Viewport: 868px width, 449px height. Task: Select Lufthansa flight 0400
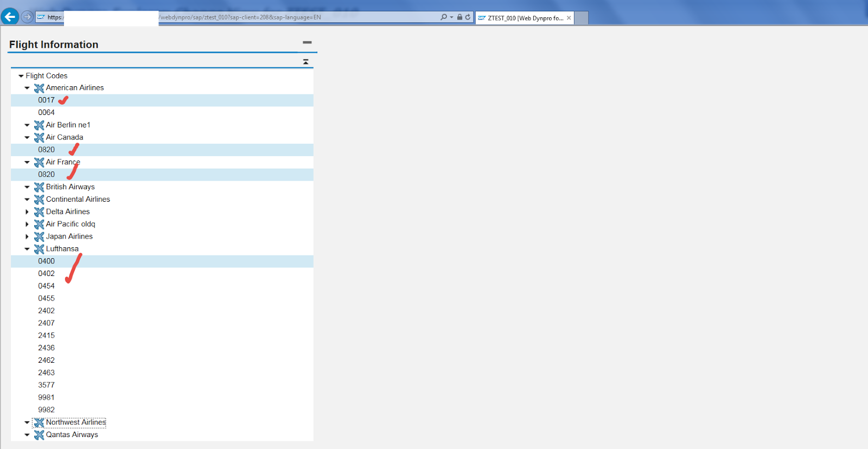pos(162,261)
